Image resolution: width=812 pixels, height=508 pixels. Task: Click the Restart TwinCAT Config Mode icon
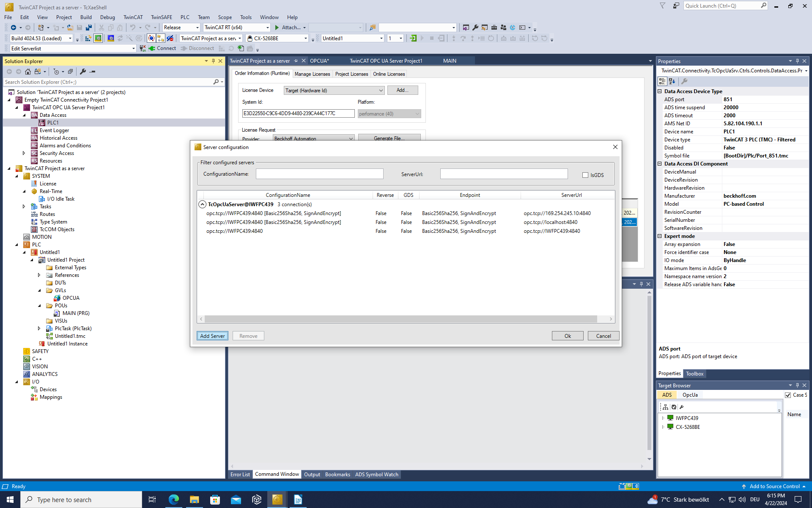(x=110, y=39)
